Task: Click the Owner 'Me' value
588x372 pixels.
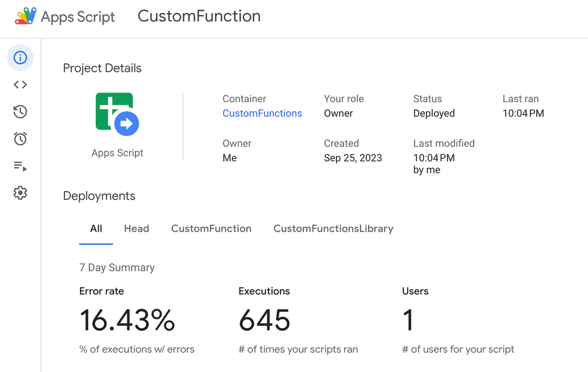Action: coord(230,158)
